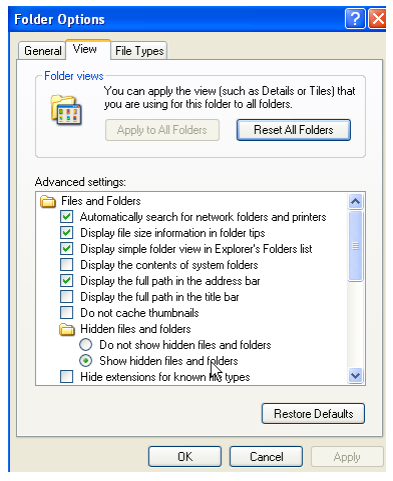Screen dimensions: 393x481
Task: Click the Files and Folders folder icon
Action: [x=48, y=201]
